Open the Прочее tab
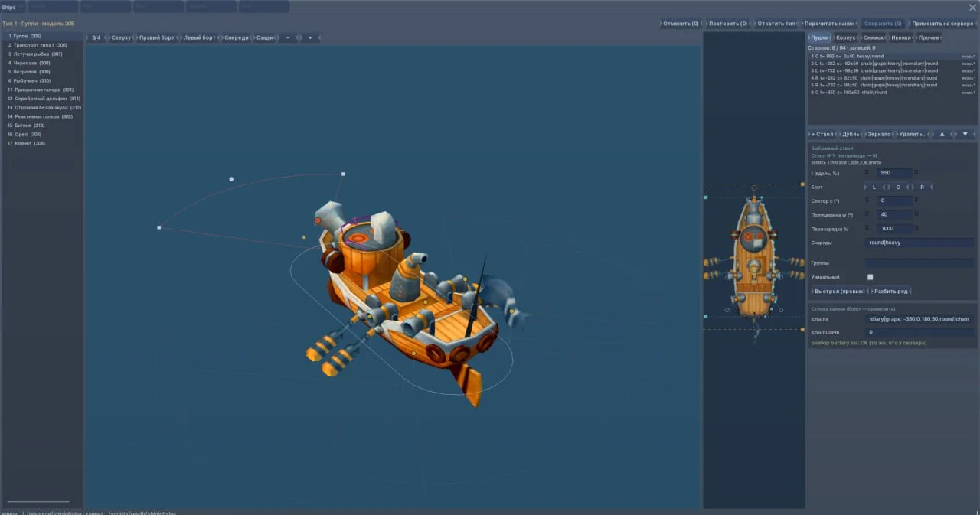The image size is (980, 515). click(929, 37)
